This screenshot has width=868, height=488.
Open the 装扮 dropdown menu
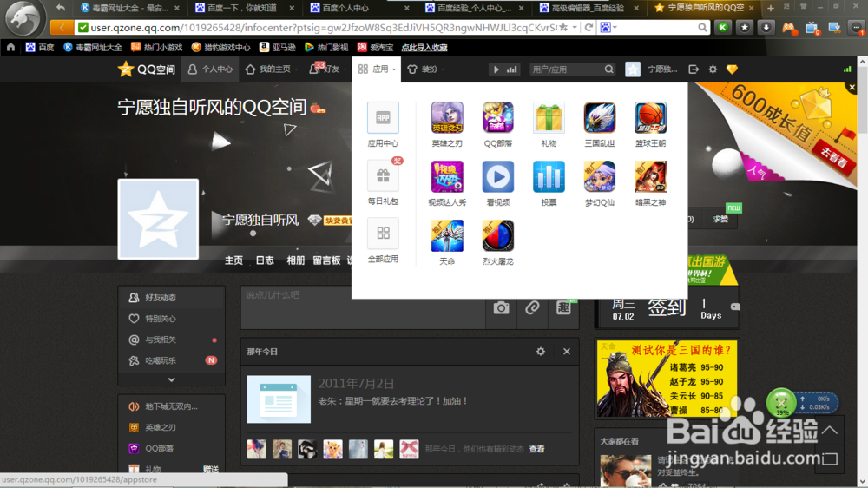click(x=425, y=69)
